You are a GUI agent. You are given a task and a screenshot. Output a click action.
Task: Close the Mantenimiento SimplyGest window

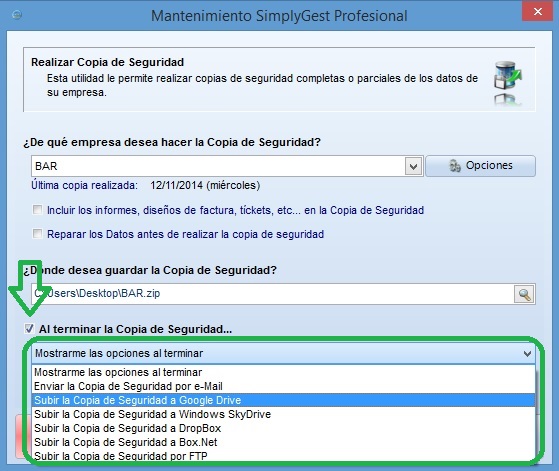pos(537,11)
